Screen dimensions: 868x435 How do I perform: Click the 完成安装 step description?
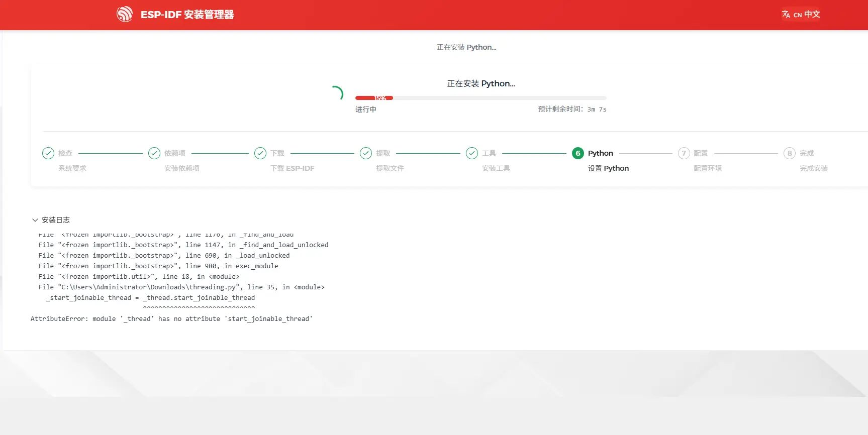coord(814,168)
